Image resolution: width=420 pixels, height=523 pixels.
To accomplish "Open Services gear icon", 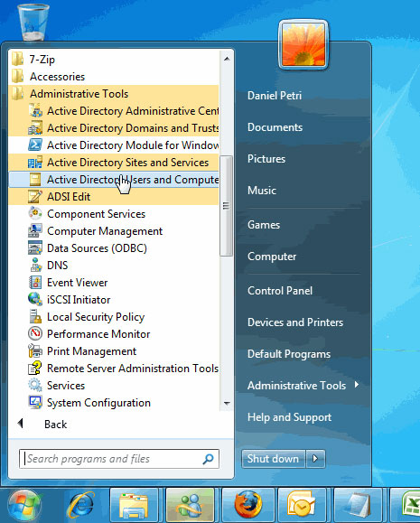I will click(35, 385).
